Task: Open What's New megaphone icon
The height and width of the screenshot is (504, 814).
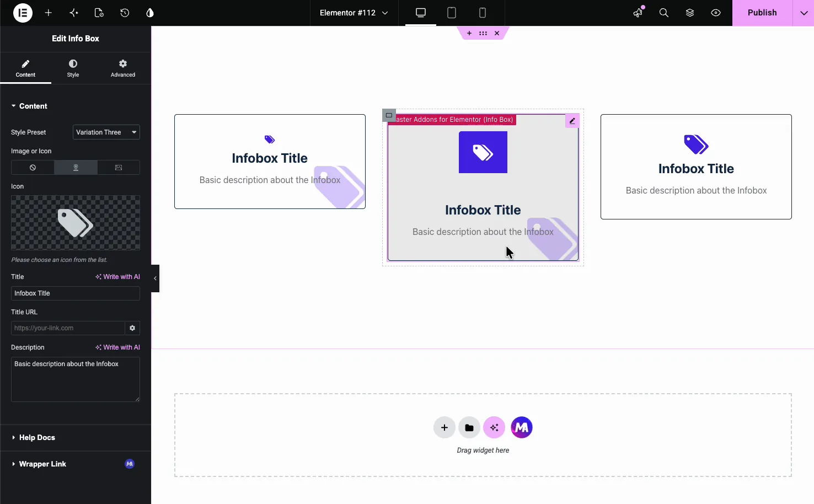Action: (638, 13)
